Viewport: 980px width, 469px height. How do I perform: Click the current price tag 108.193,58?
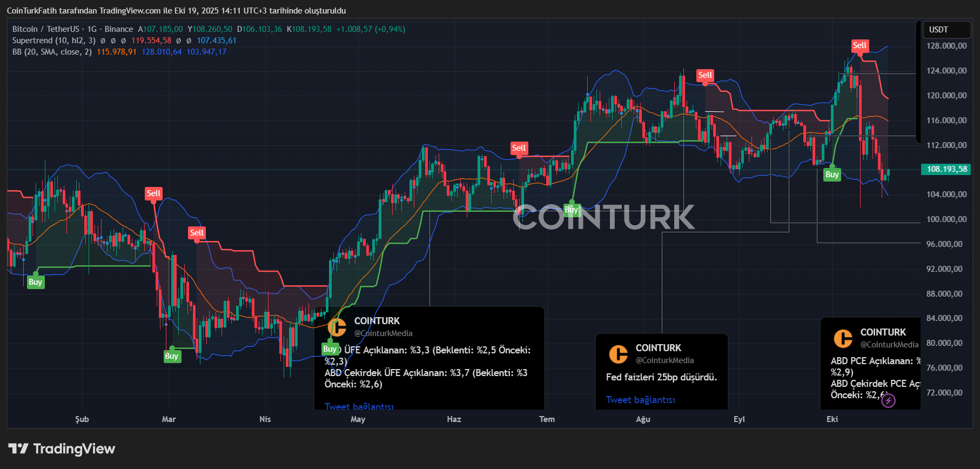[x=947, y=169]
